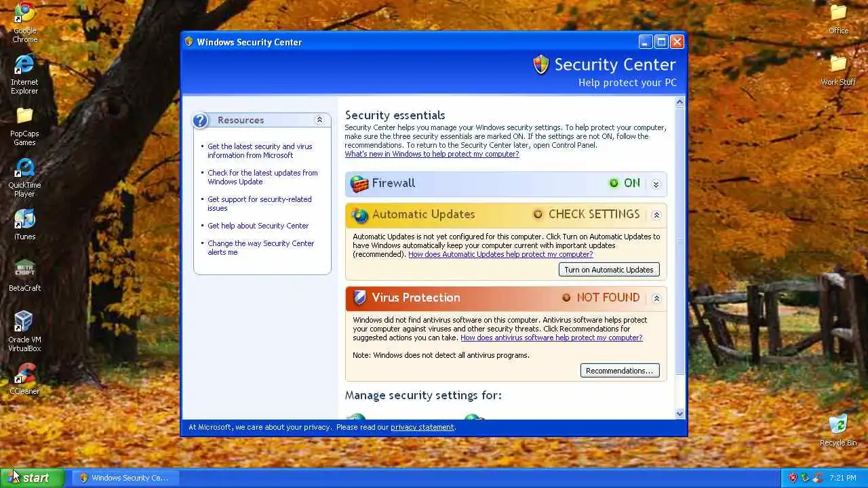This screenshot has height=488, width=868.
Task: Open the Start menu
Action: [x=32, y=478]
